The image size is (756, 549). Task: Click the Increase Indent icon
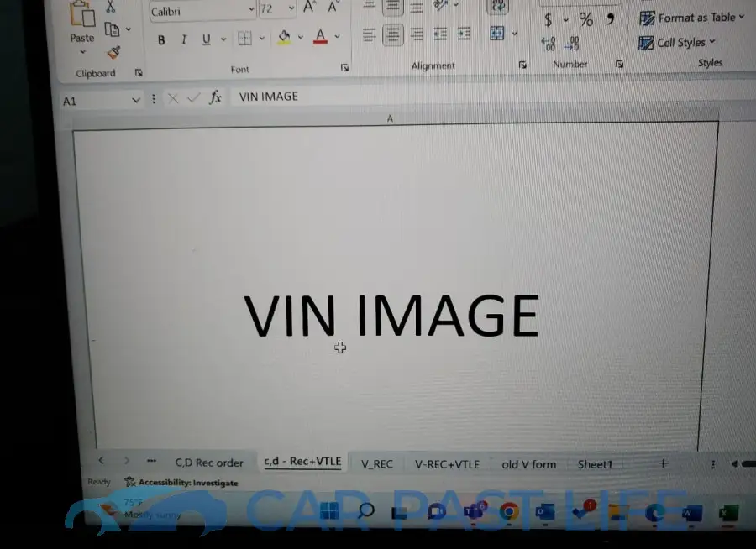point(464,34)
